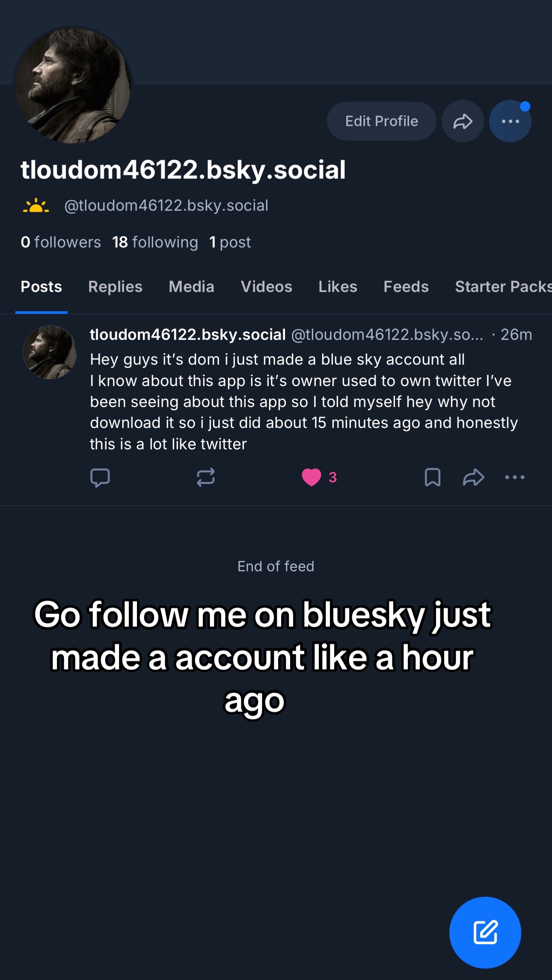The image size is (552, 980).
Task: Tap the post share arrow icon
Action: click(x=473, y=477)
